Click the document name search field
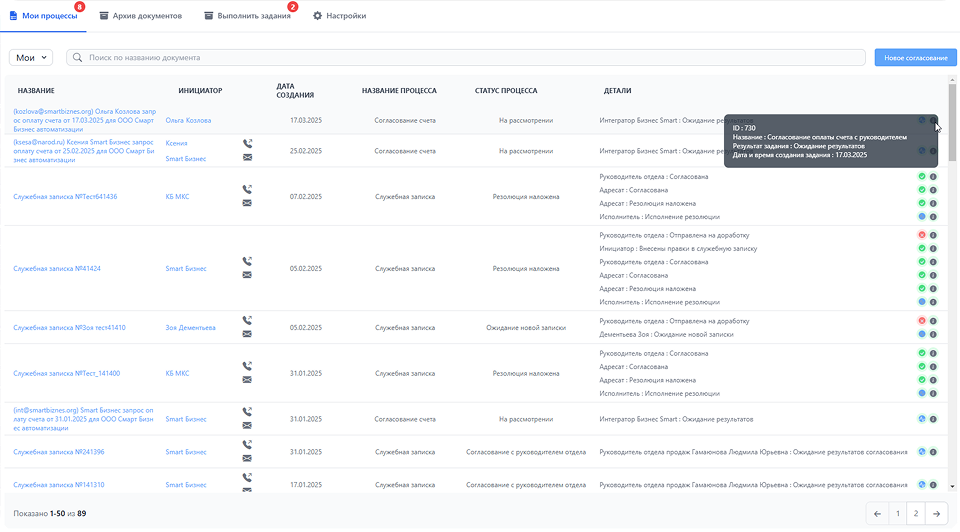This screenshot has height=532, width=960. point(470,58)
